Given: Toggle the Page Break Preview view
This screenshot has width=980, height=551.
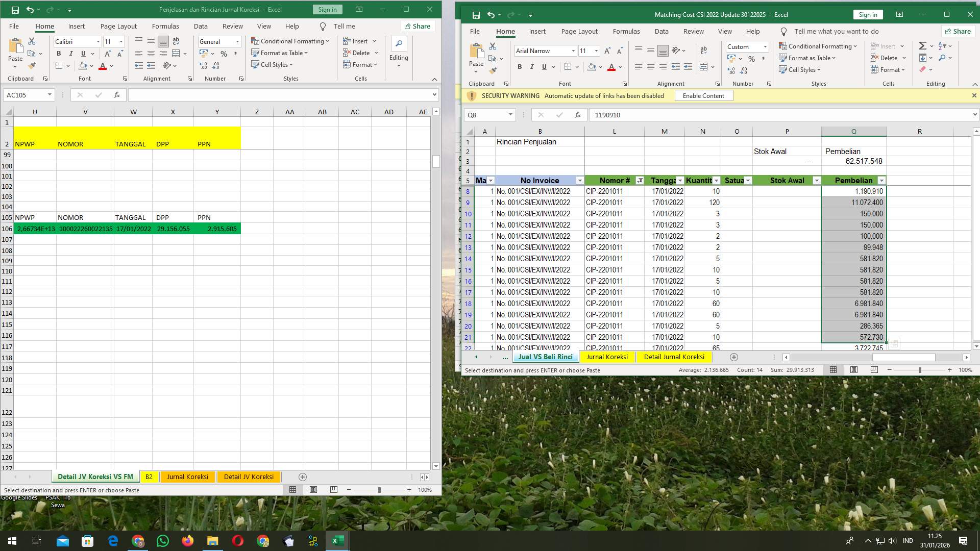Looking at the screenshot, I should pos(874,370).
